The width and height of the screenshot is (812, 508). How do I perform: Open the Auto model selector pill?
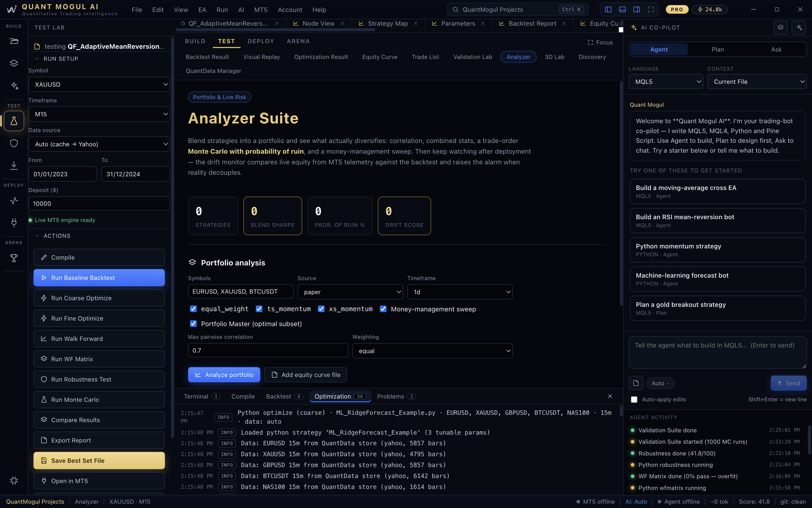click(x=660, y=383)
